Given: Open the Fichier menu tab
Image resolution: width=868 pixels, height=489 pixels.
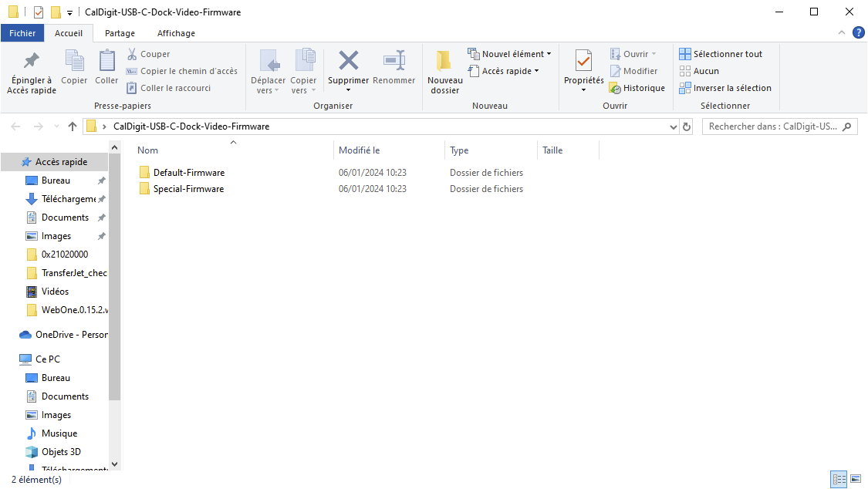Looking at the screenshot, I should 22,33.
